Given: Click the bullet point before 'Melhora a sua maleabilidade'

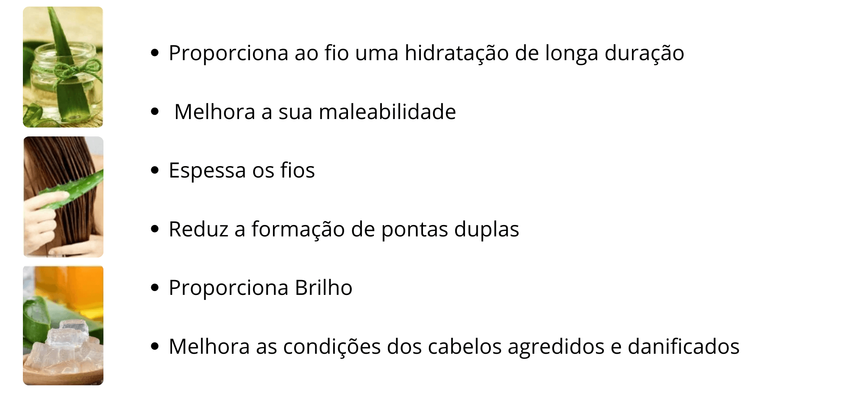Looking at the screenshot, I should coord(155,112).
